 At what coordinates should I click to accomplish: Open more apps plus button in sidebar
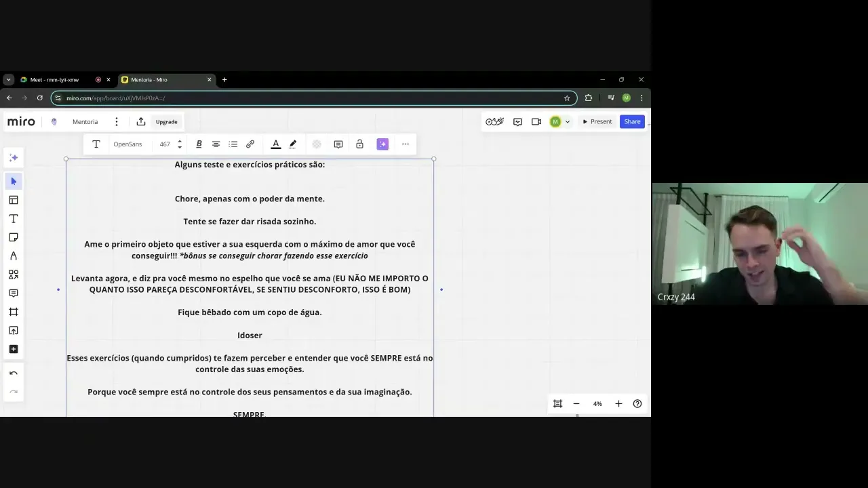(x=14, y=349)
